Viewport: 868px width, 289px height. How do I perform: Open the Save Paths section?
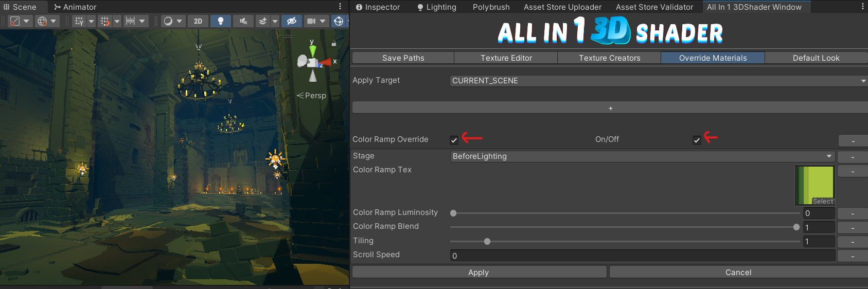[403, 58]
